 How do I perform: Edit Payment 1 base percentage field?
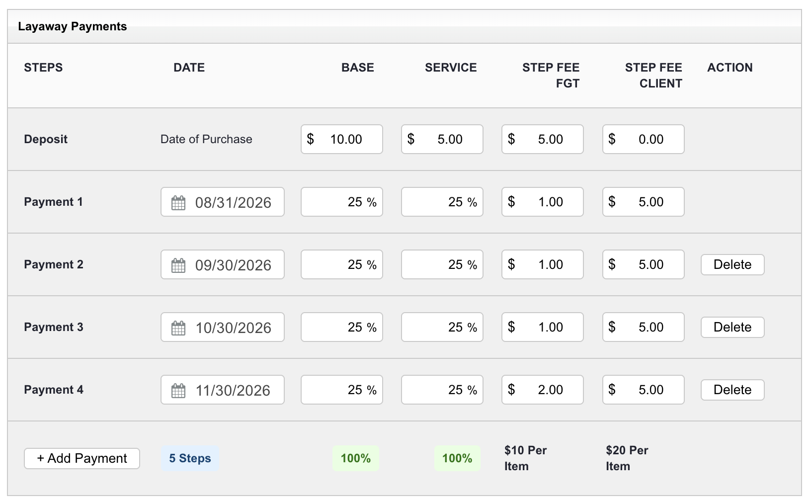tap(342, 202)
